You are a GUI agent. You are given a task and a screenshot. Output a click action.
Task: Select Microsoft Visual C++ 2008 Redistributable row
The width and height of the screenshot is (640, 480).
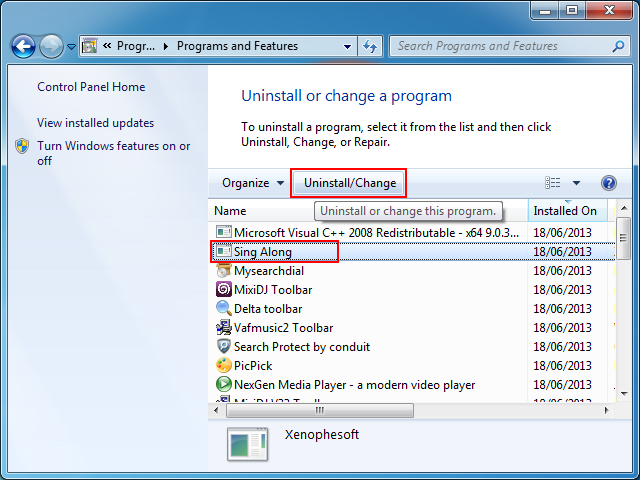[x=412, y=233]
